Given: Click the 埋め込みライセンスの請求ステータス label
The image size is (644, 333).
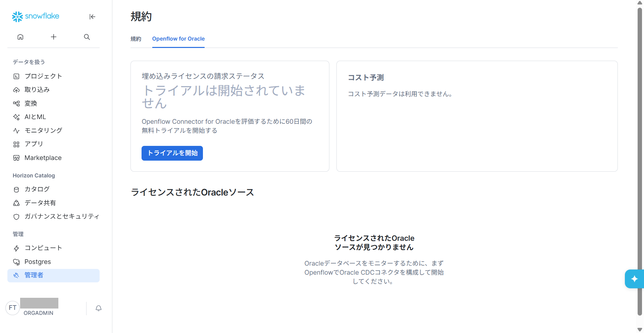Looking at the screenshot, I should (203, 76).
